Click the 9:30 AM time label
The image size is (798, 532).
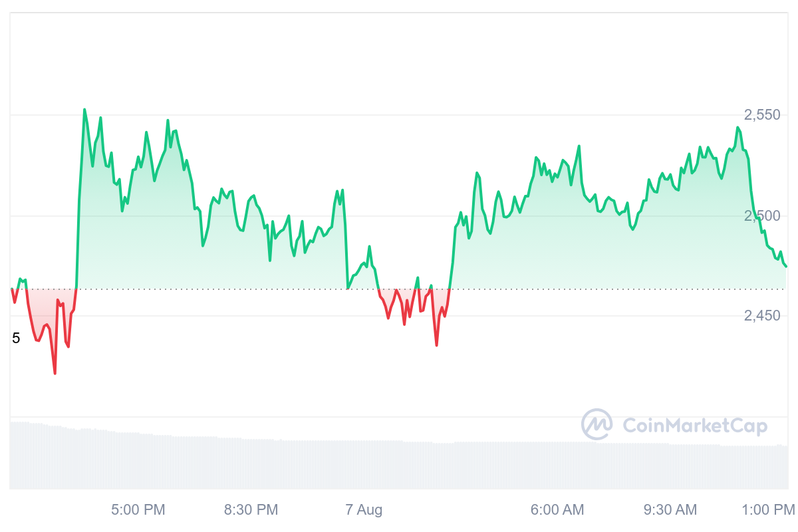670,510
